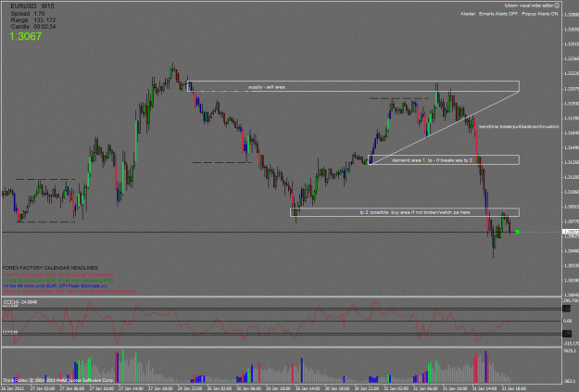Screen dimensions: 579x392
Task: Click the 'tp 2 /possible buy area' label
Action: point(415,212)
